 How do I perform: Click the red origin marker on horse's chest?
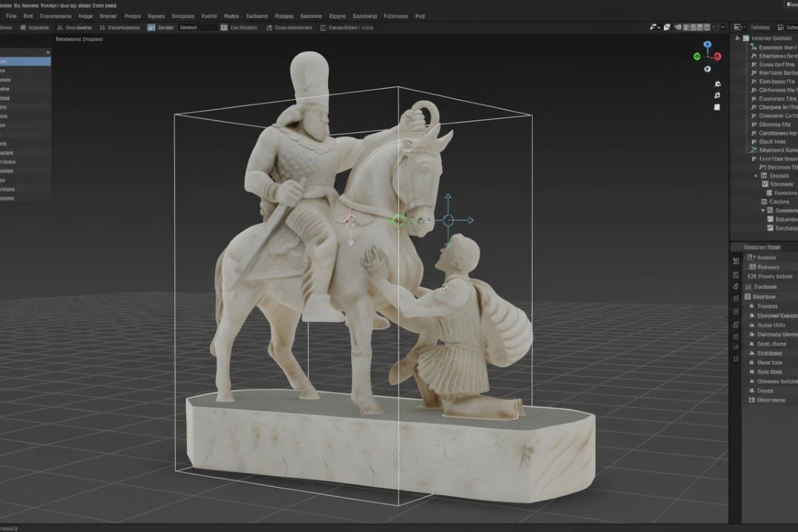click(351, 219)
